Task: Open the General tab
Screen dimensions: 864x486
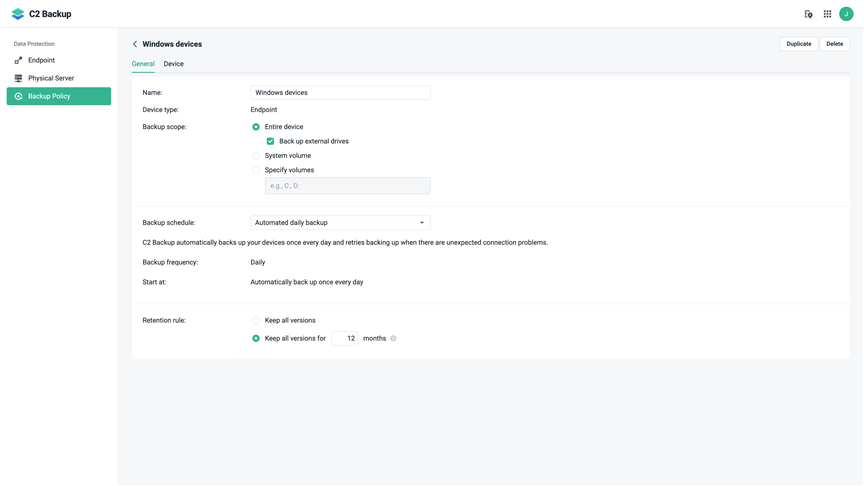Action: pos(143,64)
